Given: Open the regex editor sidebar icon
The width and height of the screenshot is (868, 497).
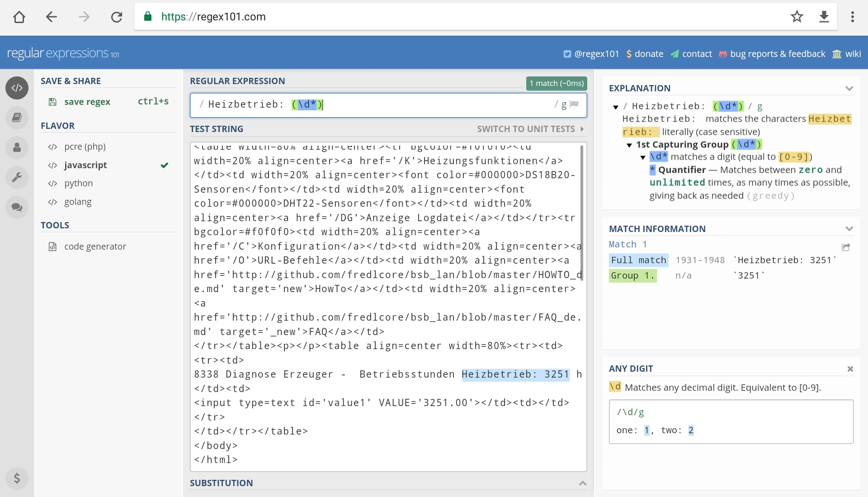Looking at the screenshot, I should pos(17,88).
